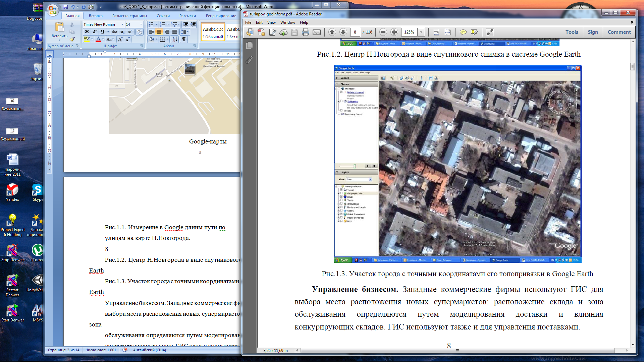
Task: Shrink font size with the smaller A icon
Action: tap(127, 40)
